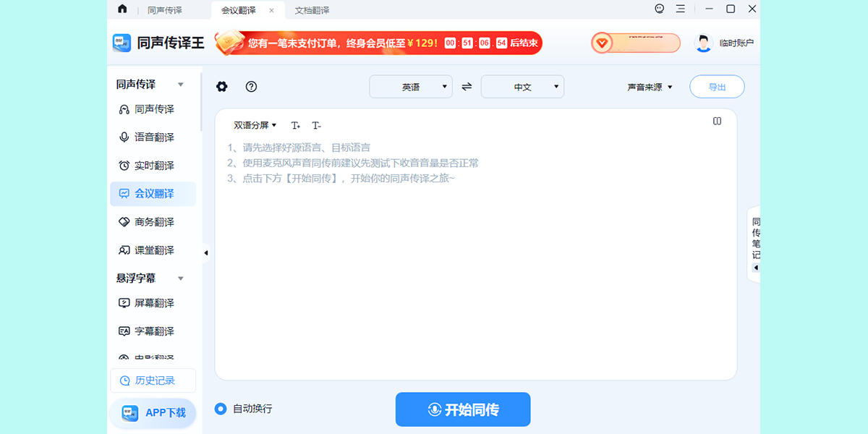Click the classroom icon beside 课堂翻译

tap(124, 250)
